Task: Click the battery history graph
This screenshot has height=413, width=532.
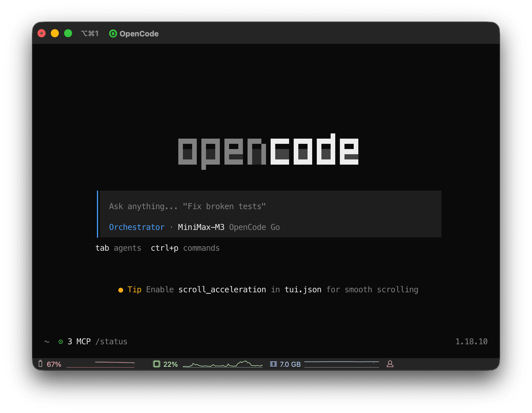Action: [x=100, y=364]
